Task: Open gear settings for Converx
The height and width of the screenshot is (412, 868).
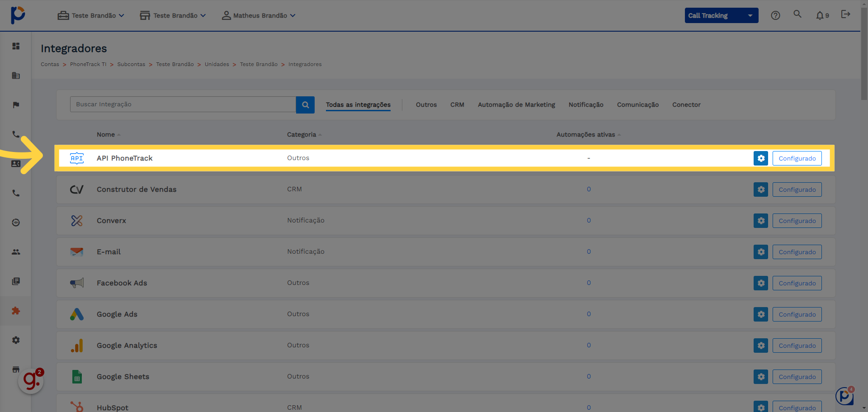Action: click(761, 221)
